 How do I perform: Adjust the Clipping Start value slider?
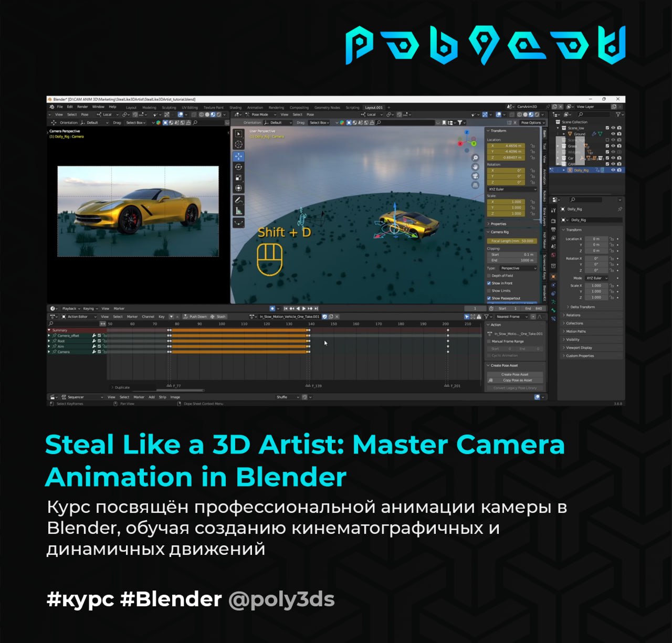click(x=512, y=255)
